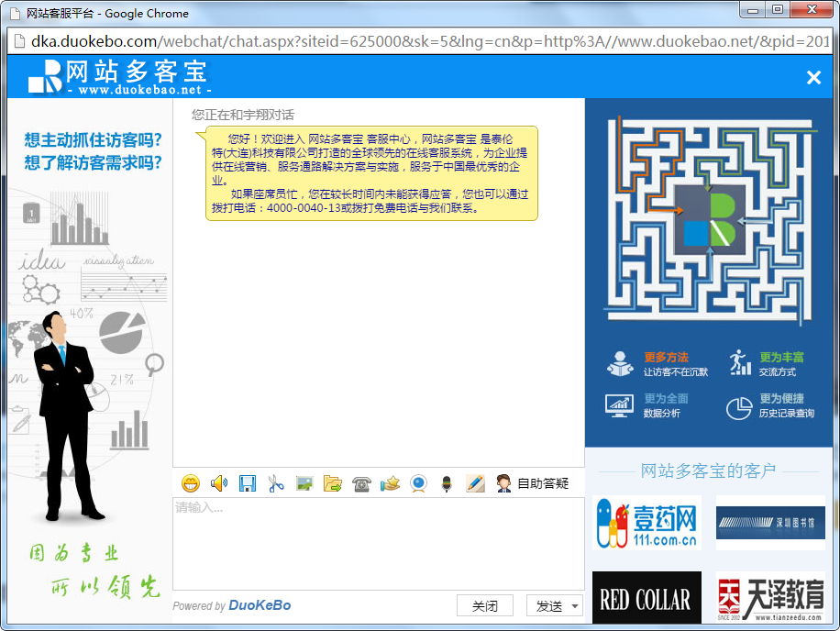Click the scissors screenshot tool

click(276, 483)
